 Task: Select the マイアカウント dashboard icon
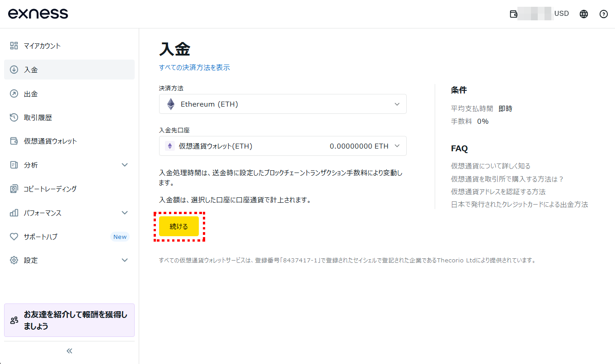13,46
